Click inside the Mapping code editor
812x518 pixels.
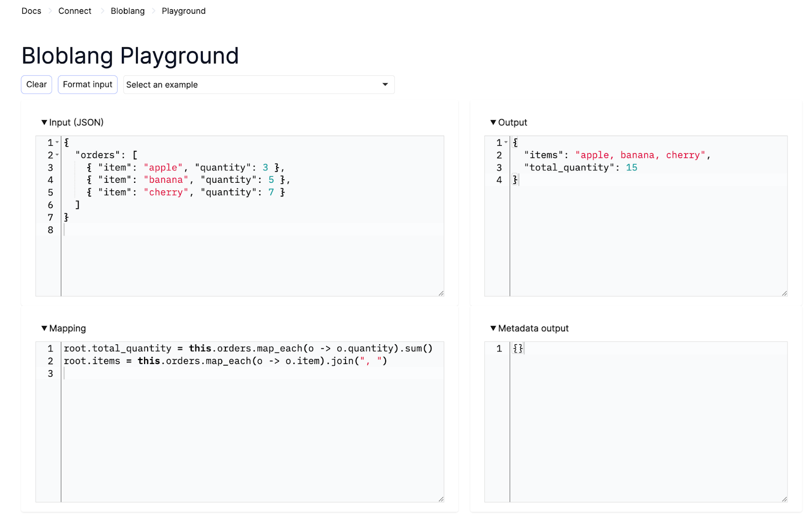coord(228,406)
